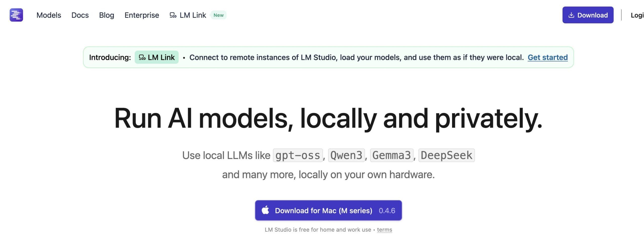Open the Login link
This screenshot has height=248, width=644.
pyautogui.click(x=637, y=15)
